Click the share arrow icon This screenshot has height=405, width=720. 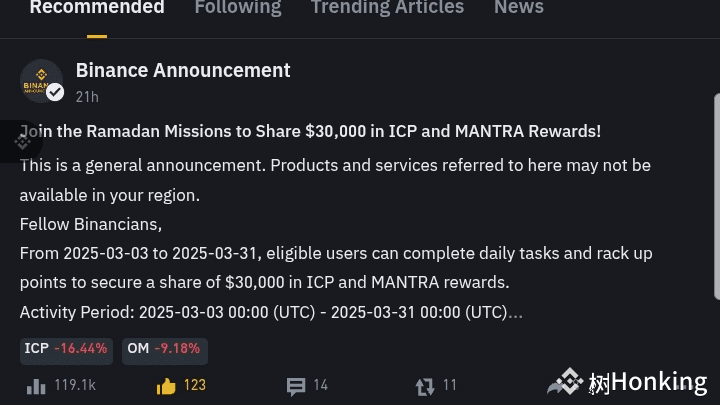coord(557,386)
